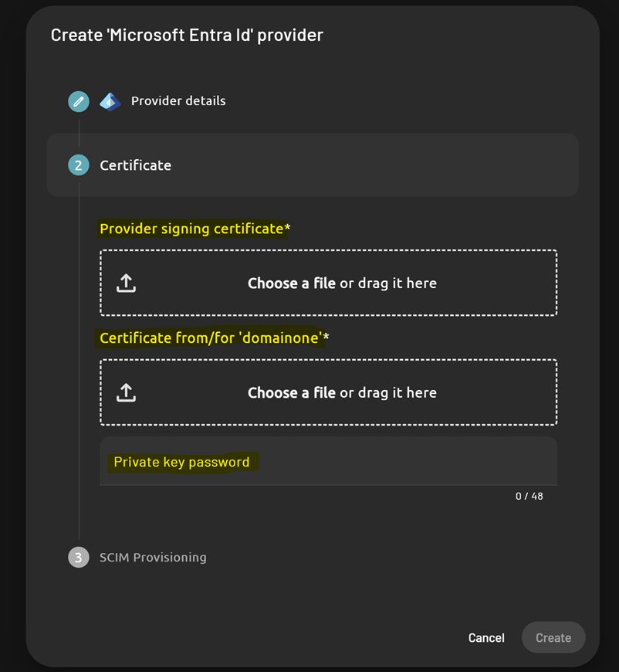This screenshot has height=672, width=619.
Task: Click the Provider signing certificate drop area
Action: point(328,283)
